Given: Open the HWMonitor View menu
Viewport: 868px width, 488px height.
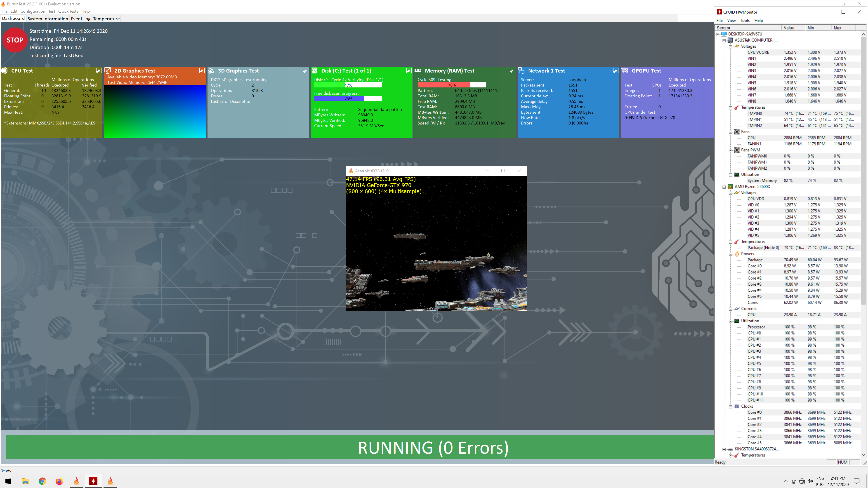Looking at the screenshot, I should [x=731, y=21].
